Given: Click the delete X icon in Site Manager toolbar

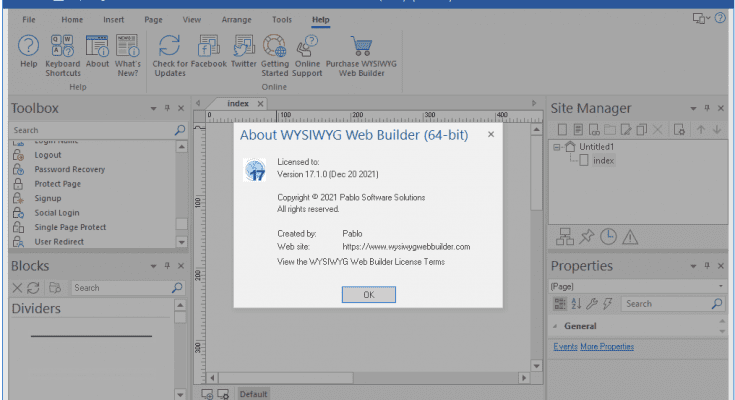Looking at the screenshot, I should click(x=658, y=130).
